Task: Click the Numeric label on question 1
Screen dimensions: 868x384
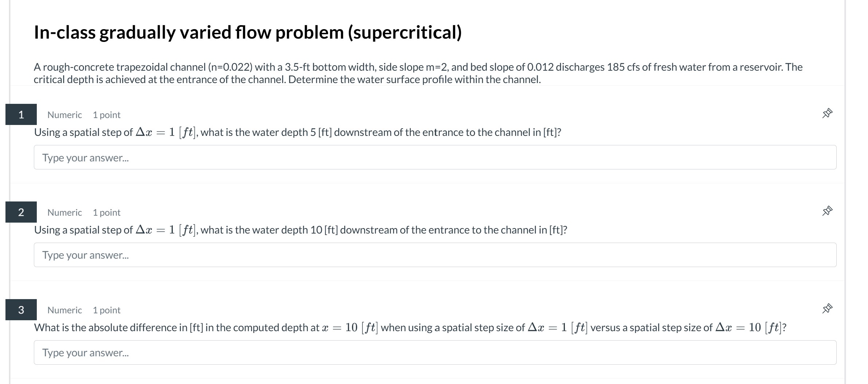Action: (64, 115)
